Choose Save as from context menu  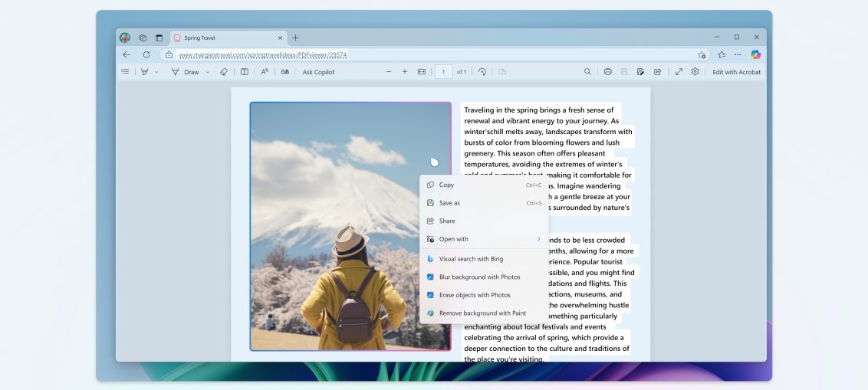click(485, 203)
